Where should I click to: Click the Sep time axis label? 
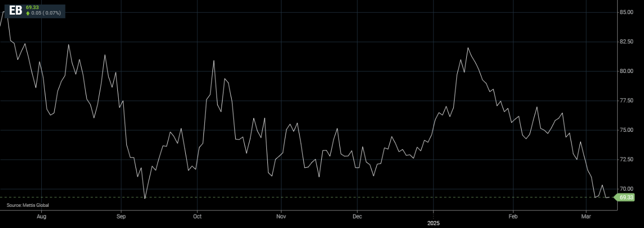click(x=121, y=216)
